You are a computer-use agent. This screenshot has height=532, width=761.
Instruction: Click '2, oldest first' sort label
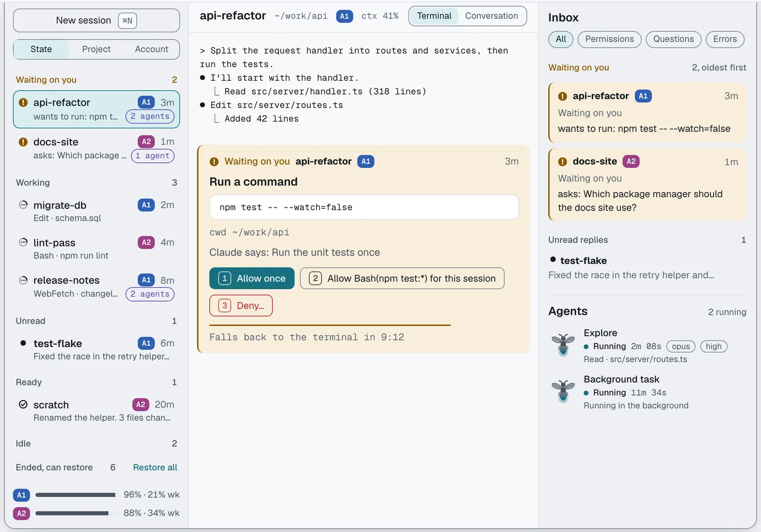coord(719,68)
